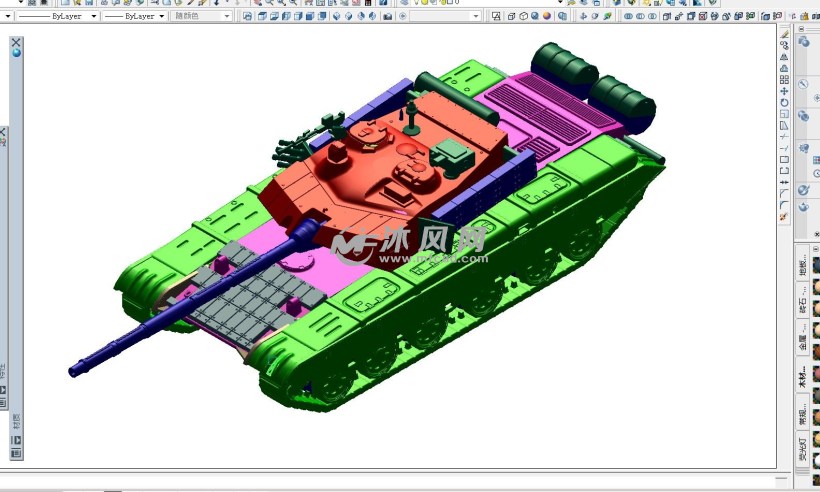The width and height of the screenshot is (820, 492).
Task: Switch to Top view
Action: pos(262,16)
